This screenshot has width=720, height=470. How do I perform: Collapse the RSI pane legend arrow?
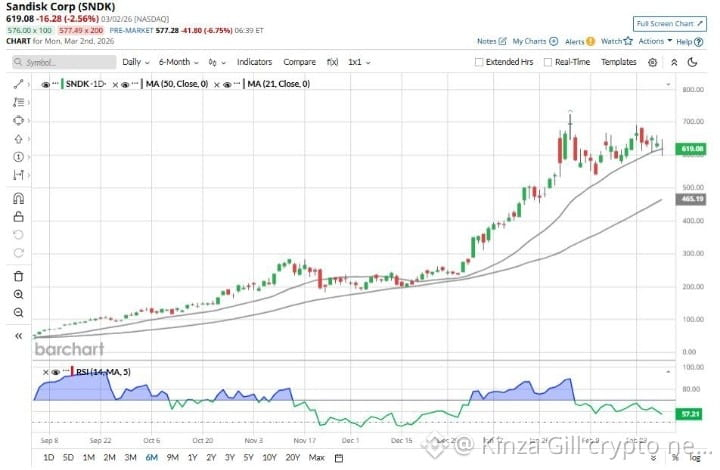coord(668,372)
